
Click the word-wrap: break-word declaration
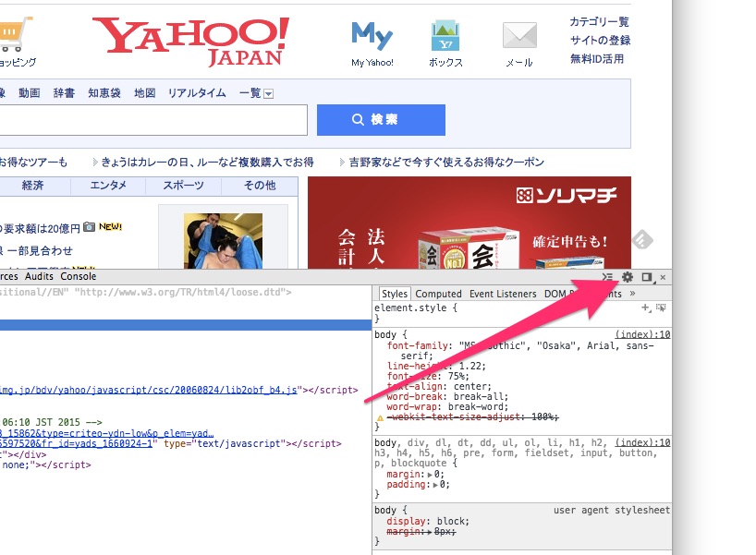point(447,406)
